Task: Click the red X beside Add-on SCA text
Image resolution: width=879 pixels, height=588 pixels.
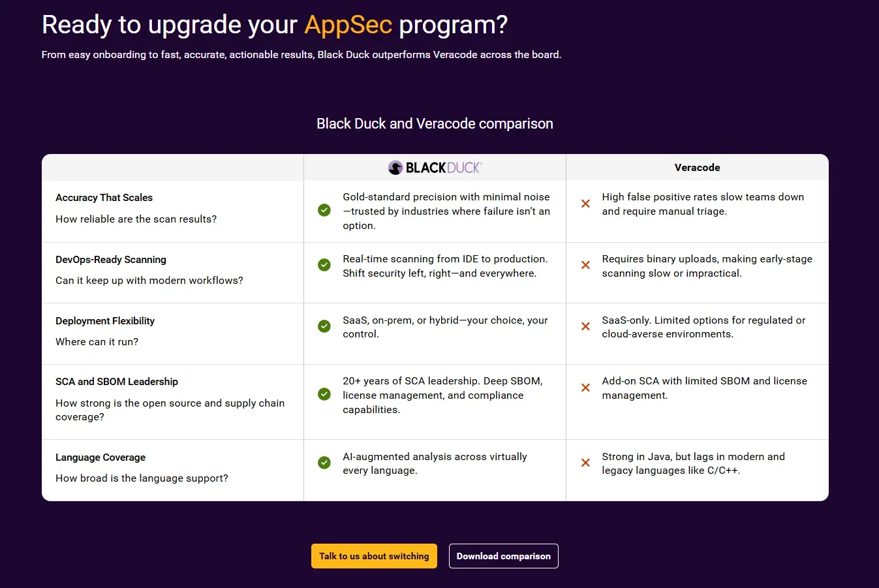Action: (586, 388)
